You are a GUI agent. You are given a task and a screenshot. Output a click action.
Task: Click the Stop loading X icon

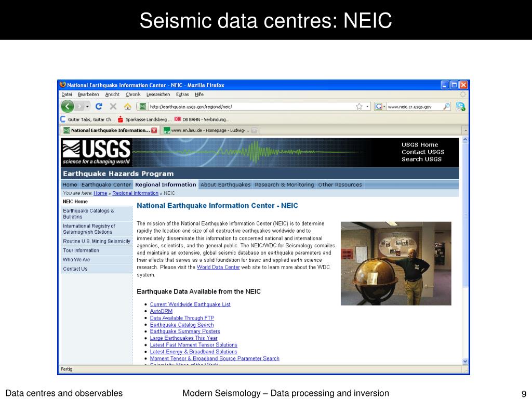click(113, 107)
